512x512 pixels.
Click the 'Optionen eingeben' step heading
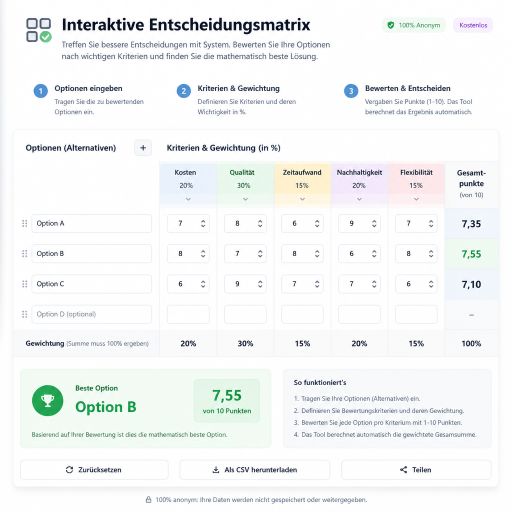click(88, 88)
